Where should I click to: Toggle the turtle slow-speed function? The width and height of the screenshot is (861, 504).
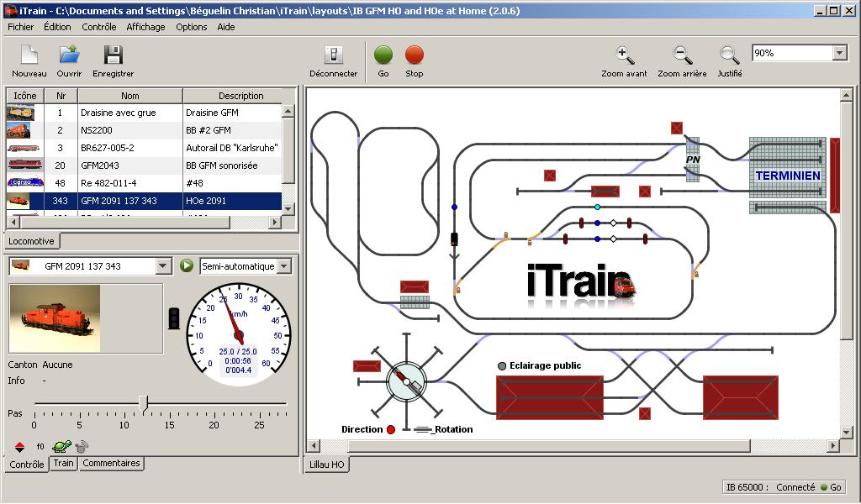point(62,446)
